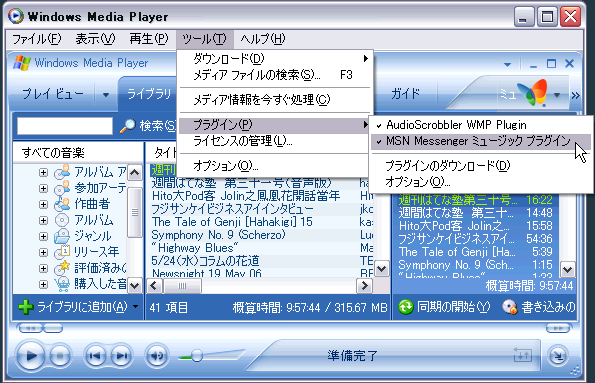Click the 同期の開始(Y) button
Screen dimensions: 595x383
pos(444,307)
